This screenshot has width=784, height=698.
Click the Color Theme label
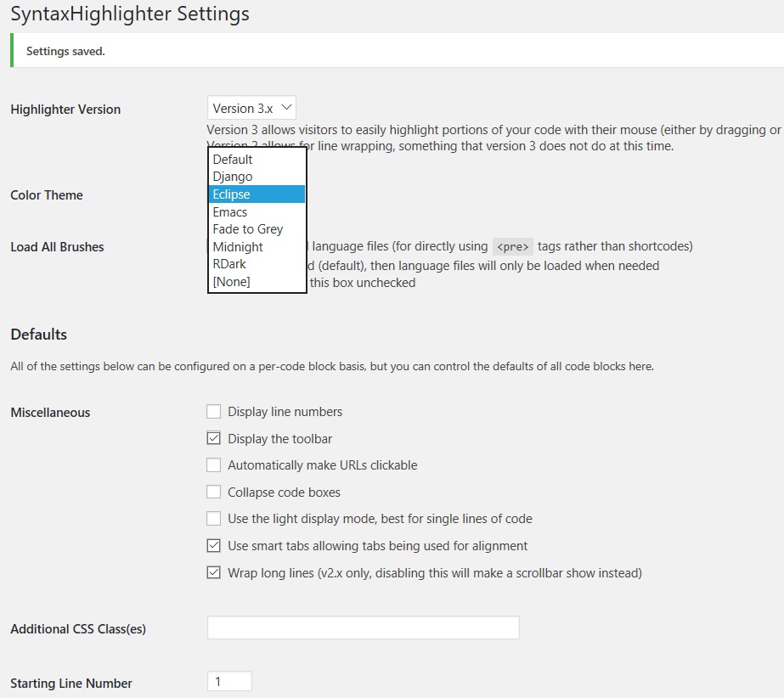[x=47, y=195]
